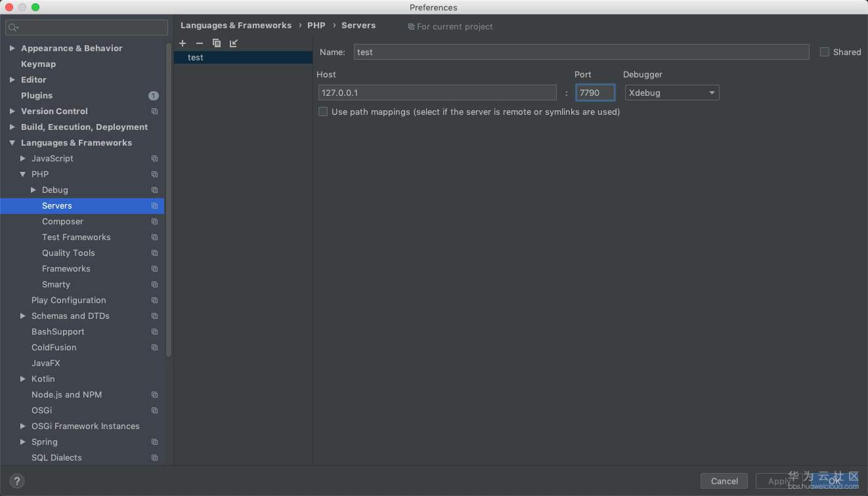Collapse the PHP node arrow
This screenshot has height=496, width=868.
pos(23,175)
